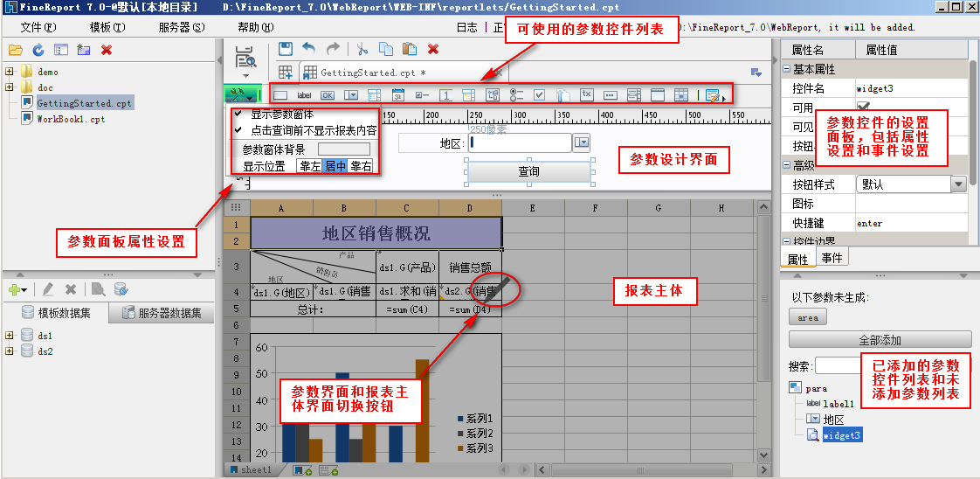Click the Cut scissors icon
This screenshot has width=980, height=479.
tap(362, 49)
